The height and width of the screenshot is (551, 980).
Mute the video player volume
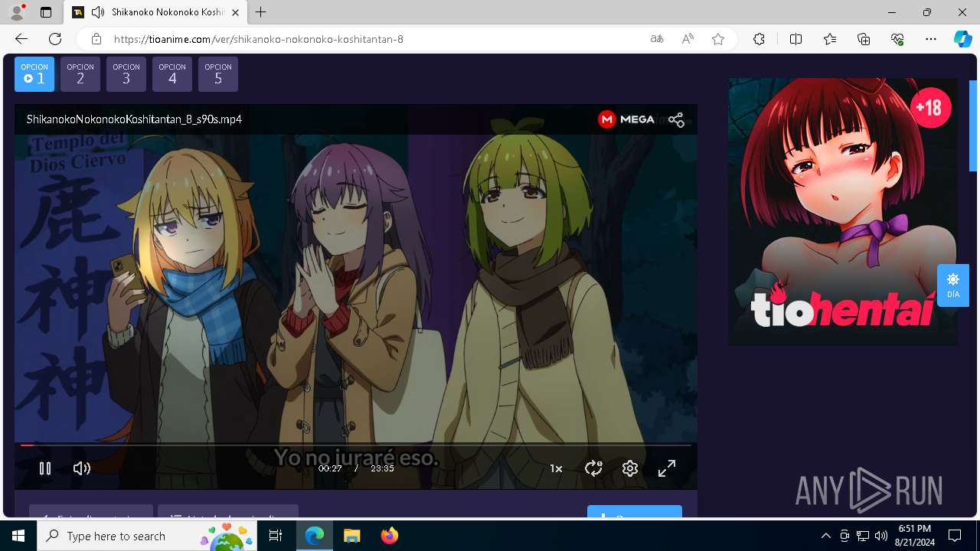(82, 468)
